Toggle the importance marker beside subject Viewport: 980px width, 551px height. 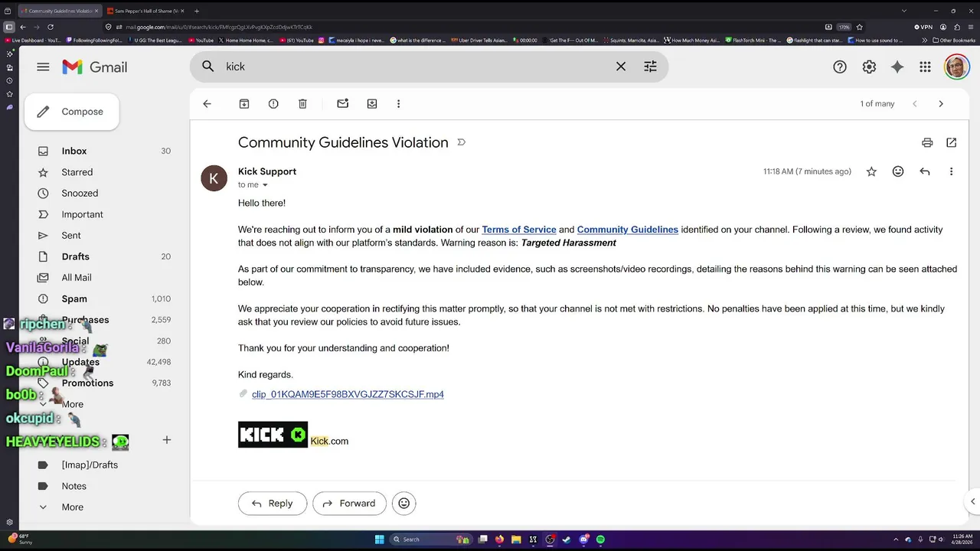pos(461,142)
